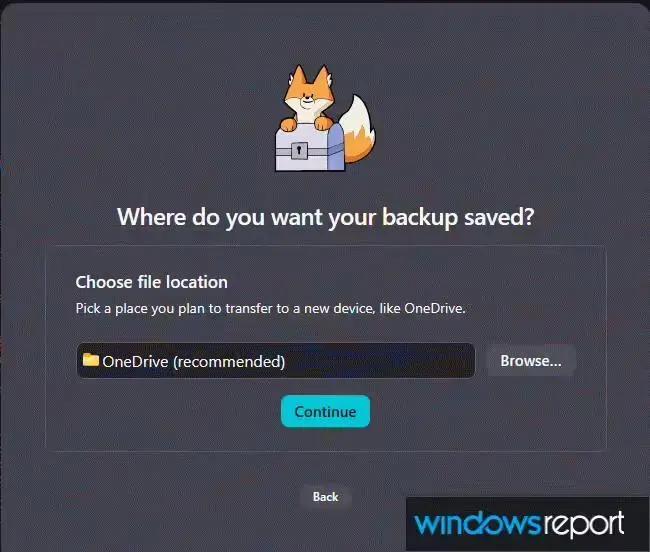Select the OneDrive (recommended) location field
The height and width of the screenshot is (552, 650).
click(276, 361)
